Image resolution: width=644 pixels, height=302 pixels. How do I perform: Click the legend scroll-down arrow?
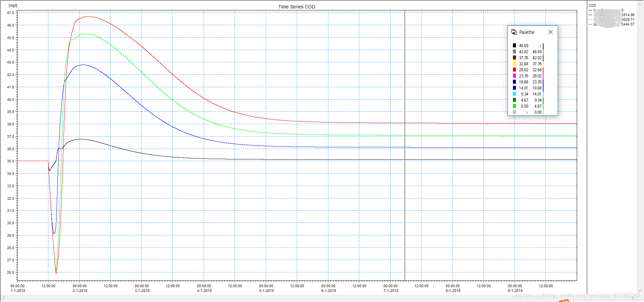click(x=640, y=291)
